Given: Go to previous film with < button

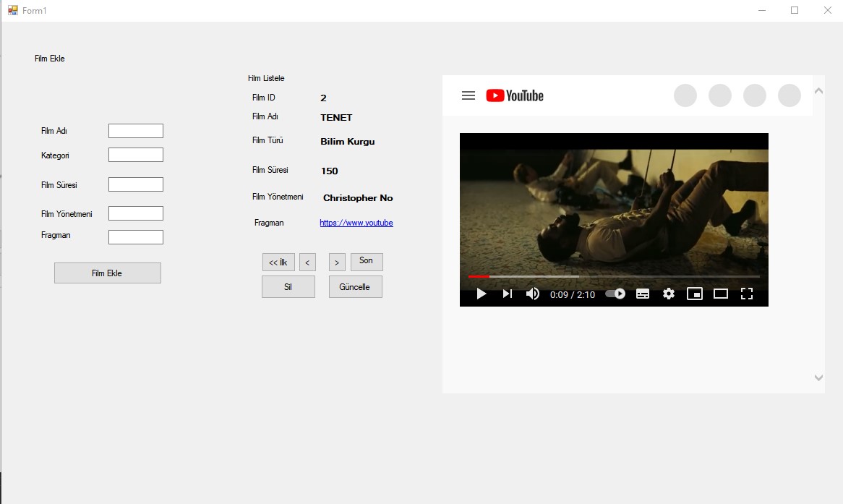Looking at the screenshot, I should (x=307, y=262).
